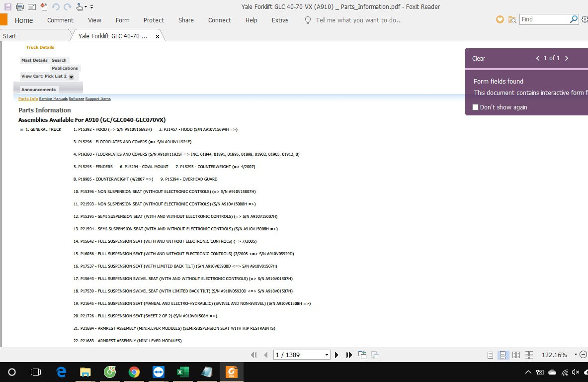Close the Yale Forklift document tab

158,36
